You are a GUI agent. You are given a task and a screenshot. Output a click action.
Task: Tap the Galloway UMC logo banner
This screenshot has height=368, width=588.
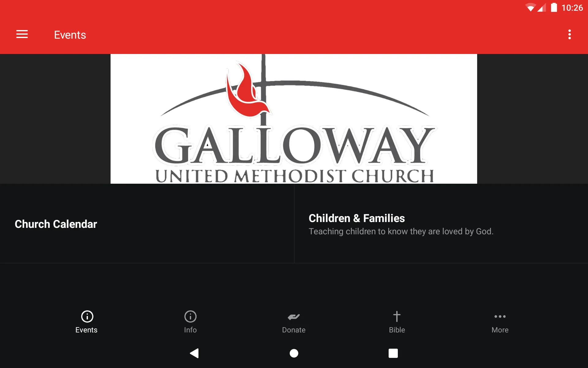[294, 119]
